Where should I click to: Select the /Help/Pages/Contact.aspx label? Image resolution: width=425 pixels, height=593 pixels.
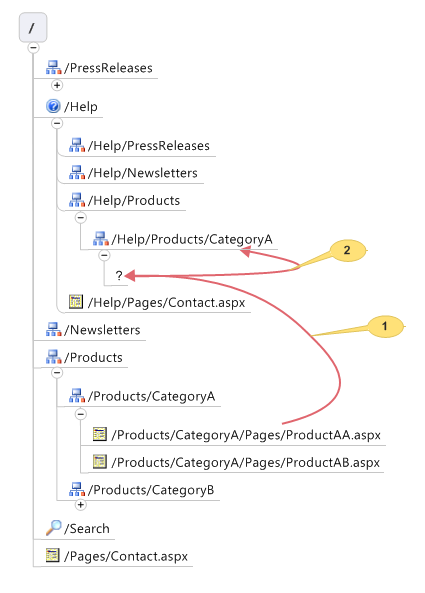166,303
